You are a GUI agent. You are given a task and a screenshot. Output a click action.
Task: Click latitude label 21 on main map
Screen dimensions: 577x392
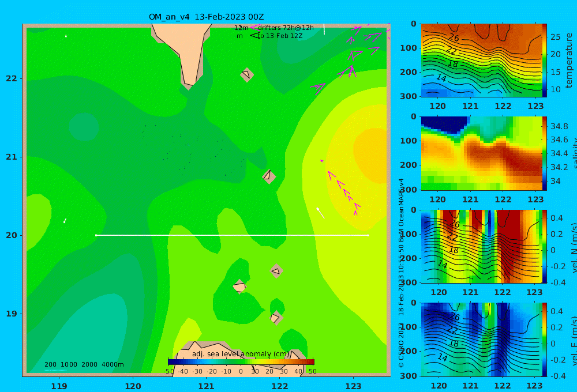tap(12, 157)
